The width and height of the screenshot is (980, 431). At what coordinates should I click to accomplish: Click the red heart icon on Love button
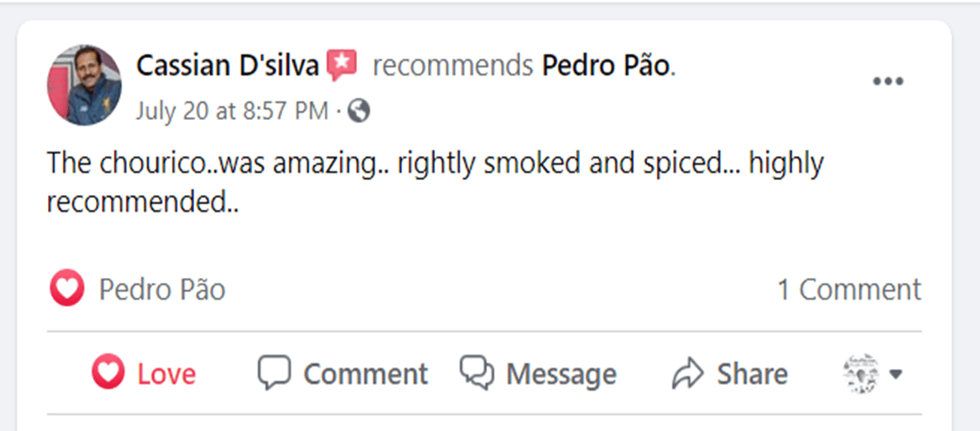(109, 373)
